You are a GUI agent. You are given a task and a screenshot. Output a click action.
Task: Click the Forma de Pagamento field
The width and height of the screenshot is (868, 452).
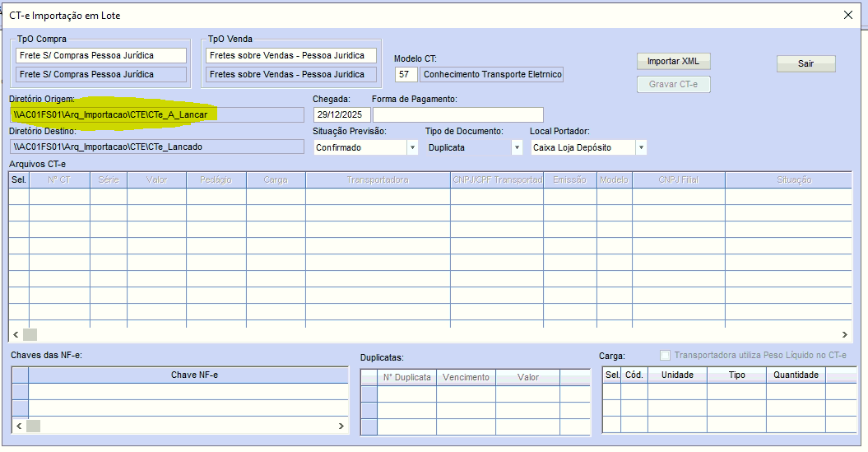click(457, 114)
